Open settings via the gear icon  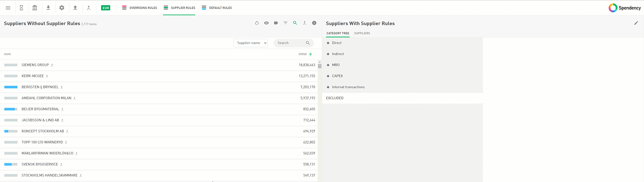click(x=62, y=8)
